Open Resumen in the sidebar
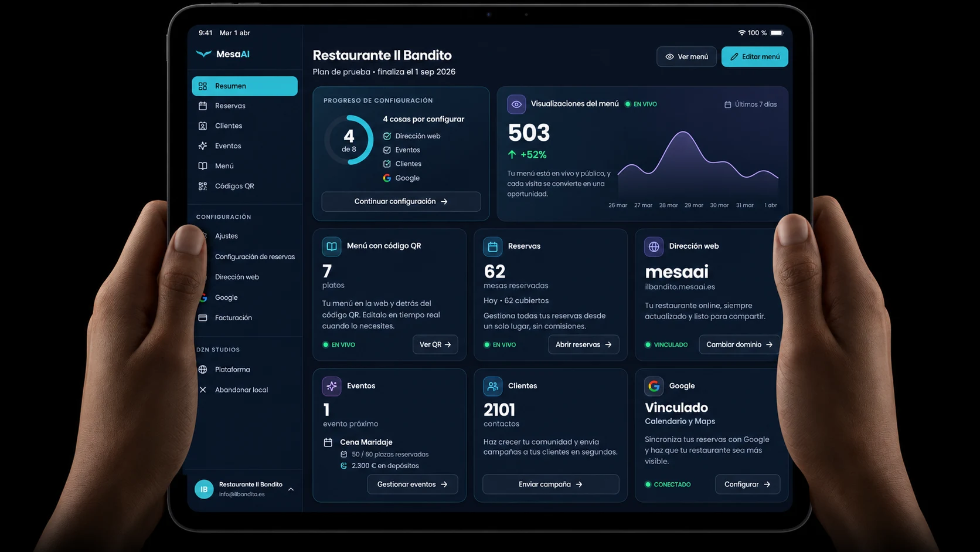Viewport: 980px width, 552px height. tap(244, 86)
